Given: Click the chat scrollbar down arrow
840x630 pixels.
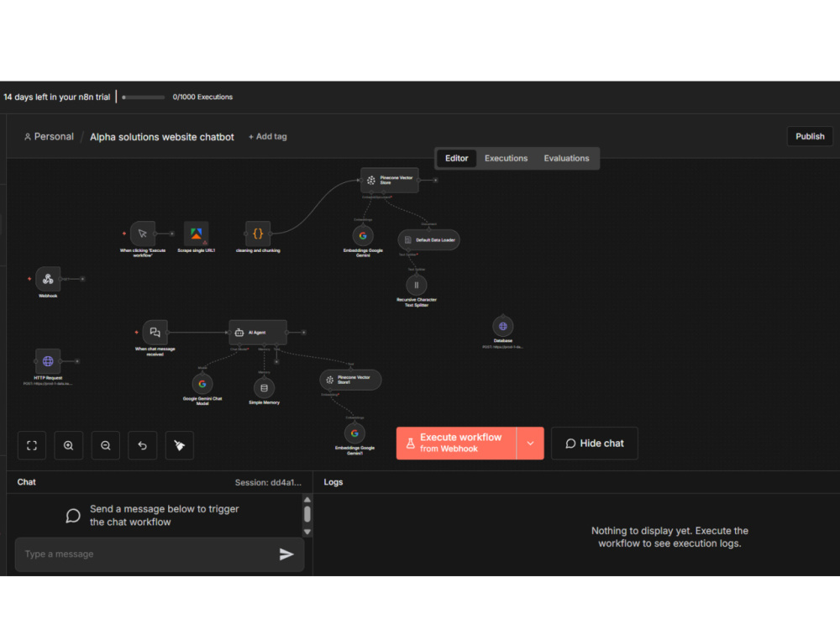Looking at the screenshot, I should coord(307,532).
